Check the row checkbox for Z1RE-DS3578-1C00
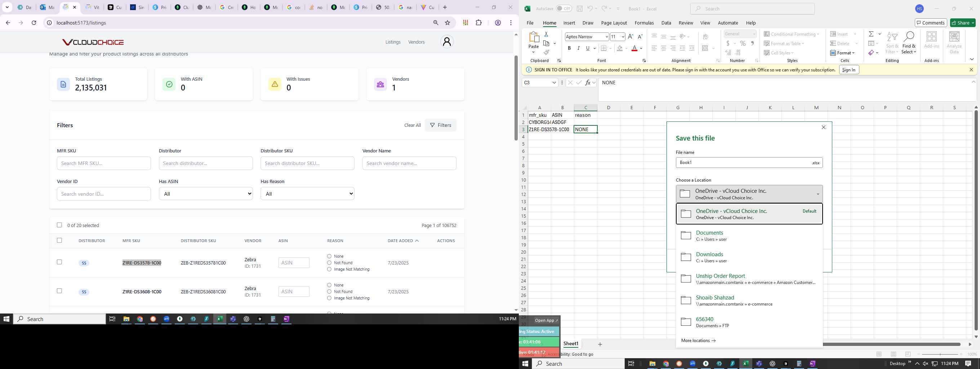980x369 pixels. [x=59, y=262]
